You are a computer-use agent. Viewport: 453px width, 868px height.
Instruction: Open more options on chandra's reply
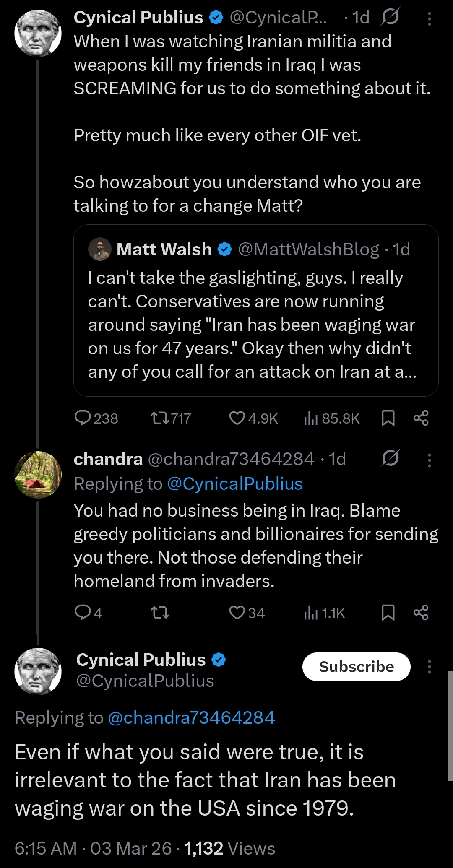(429, 460)
